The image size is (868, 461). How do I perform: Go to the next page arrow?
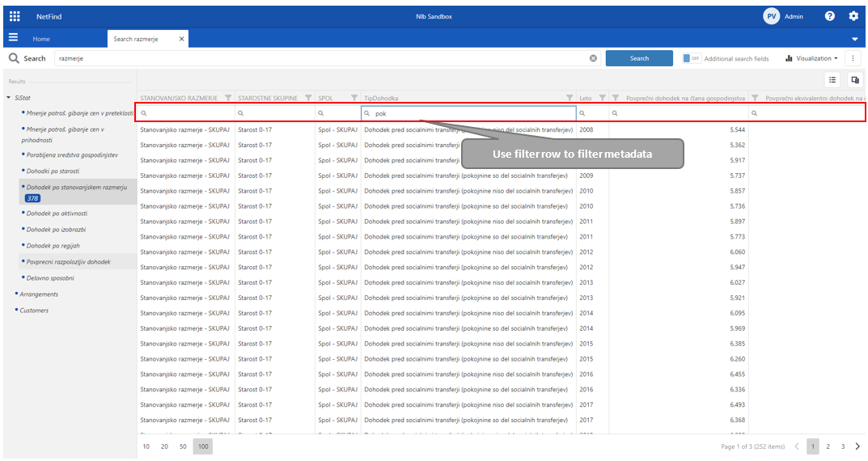(857, 446)
